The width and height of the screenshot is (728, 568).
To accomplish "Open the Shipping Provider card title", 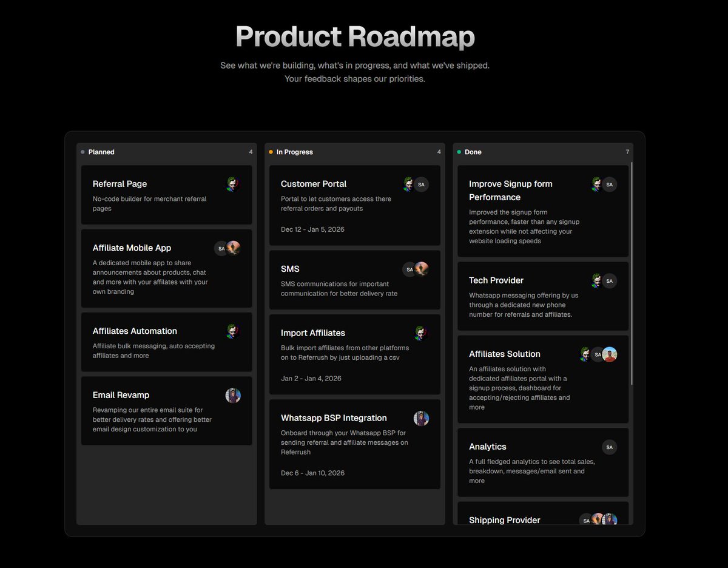I will point(505,520).
